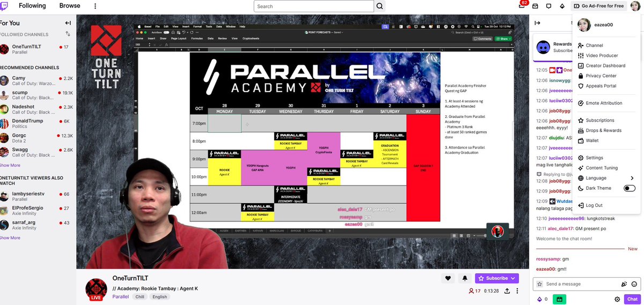This screenshot has height=305, width=644.
Task: Open Content Tuning menu item
Action: (606, 168)
